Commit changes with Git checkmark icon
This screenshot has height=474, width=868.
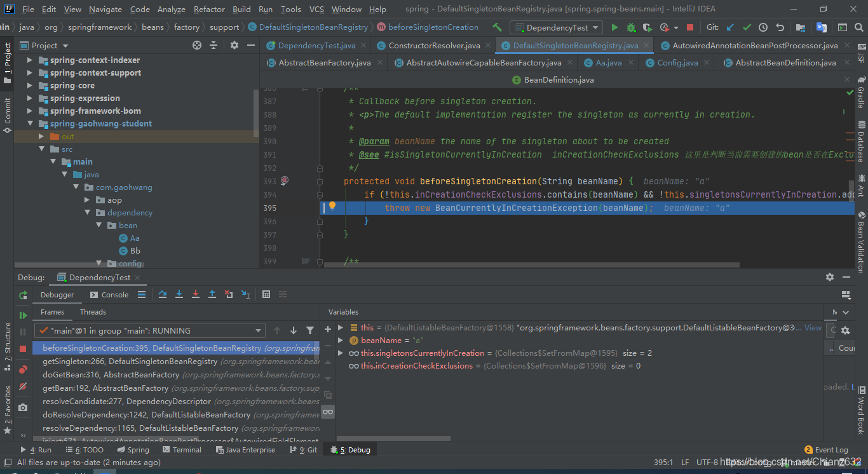[747, 27]
